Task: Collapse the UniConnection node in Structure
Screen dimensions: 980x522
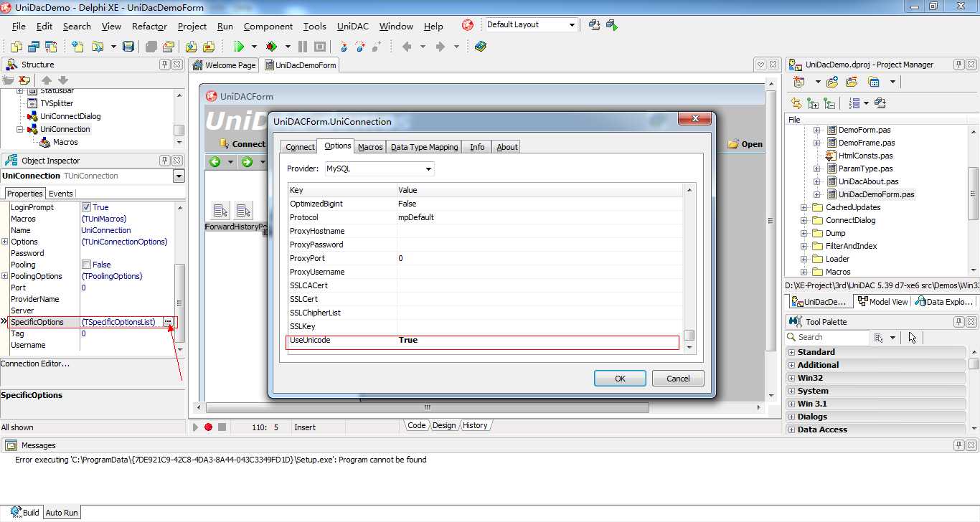Action: click(20, 129)
